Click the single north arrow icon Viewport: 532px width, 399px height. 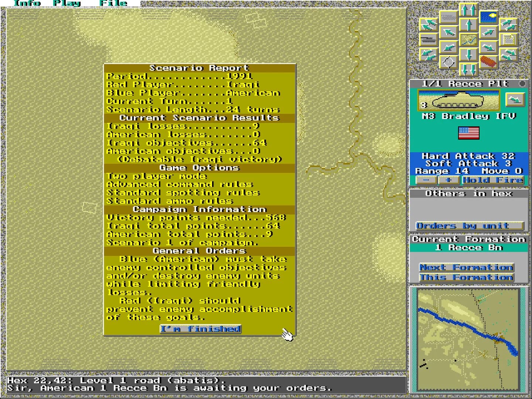click(x=468, y=25)
